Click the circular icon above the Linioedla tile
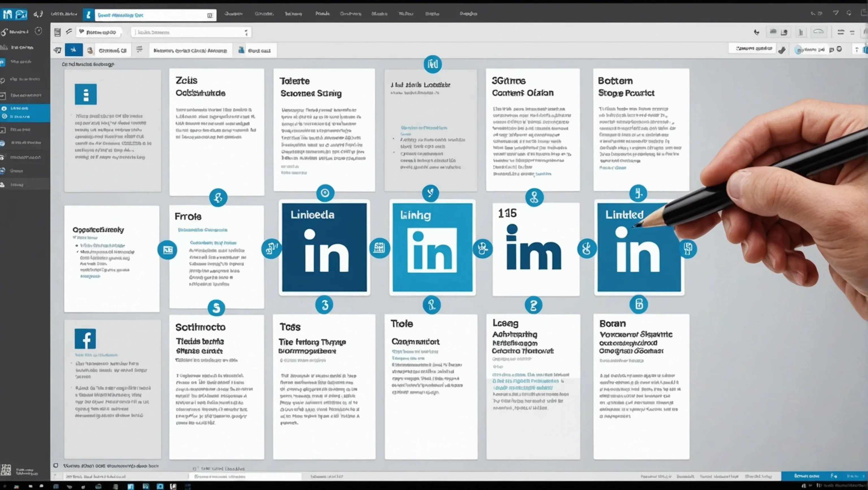 (x=325, y=193)
